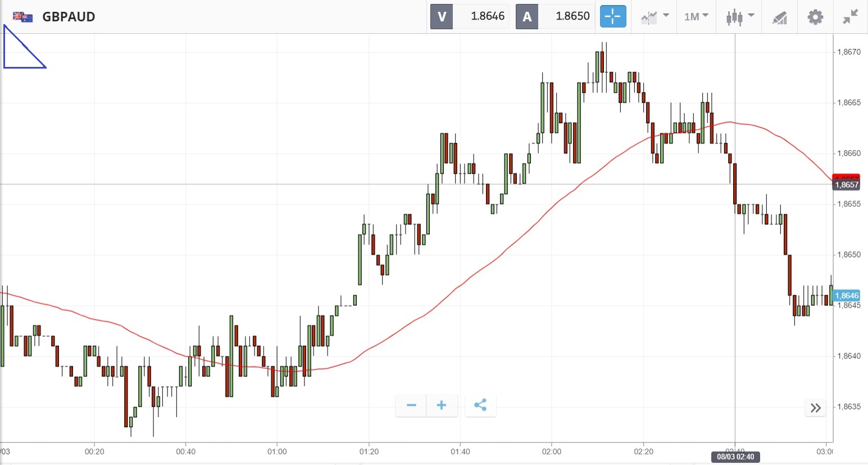
Task: Open the drawing and indicators tool
Action: coord(779,17)
